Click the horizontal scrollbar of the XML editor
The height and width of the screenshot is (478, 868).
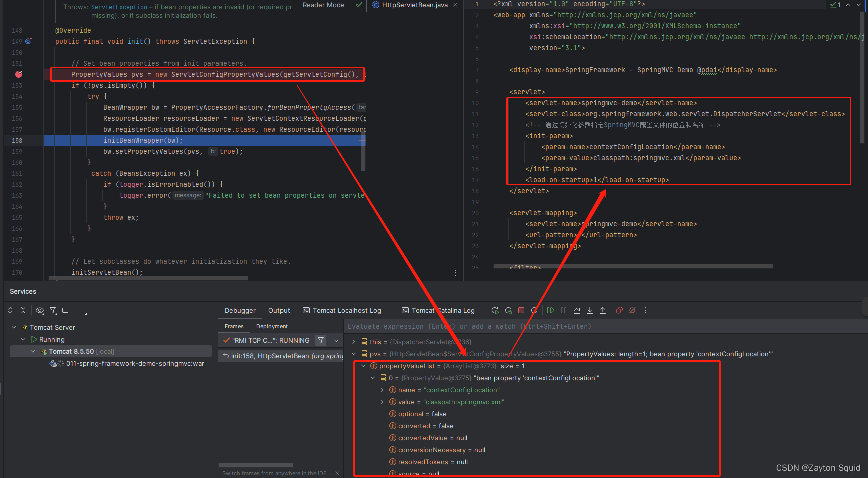(633, 266)
